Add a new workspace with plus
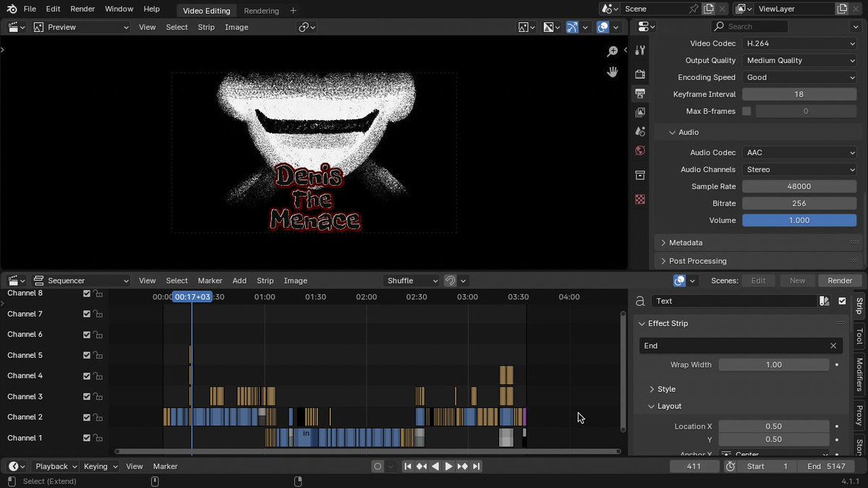 coord(293,11)
